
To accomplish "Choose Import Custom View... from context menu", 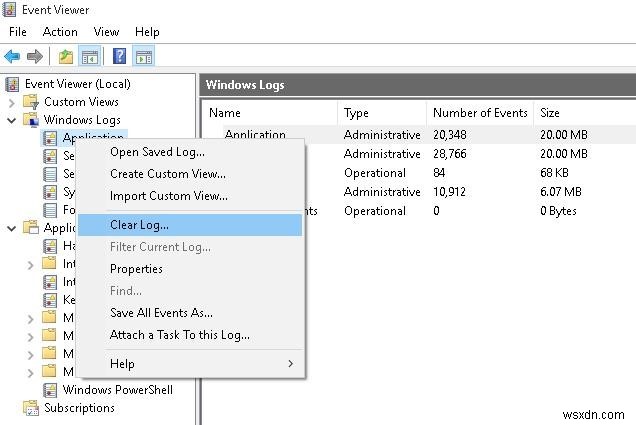I will click(190, 196).
